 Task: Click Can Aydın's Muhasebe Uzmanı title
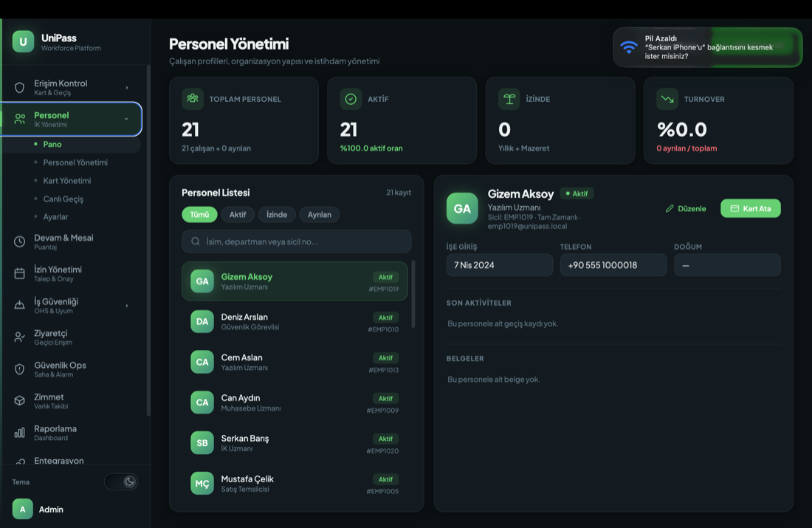pyautogui.click(x=251, y=408)
